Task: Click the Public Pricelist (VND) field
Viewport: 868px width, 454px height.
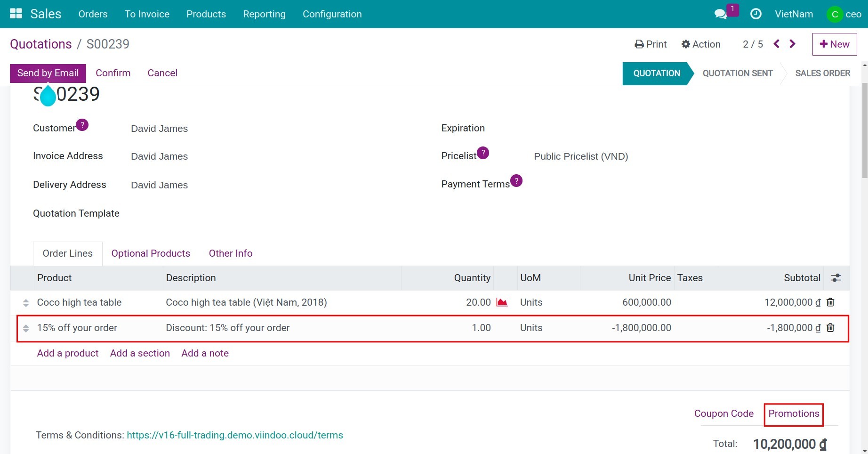Action: (581, 156)
